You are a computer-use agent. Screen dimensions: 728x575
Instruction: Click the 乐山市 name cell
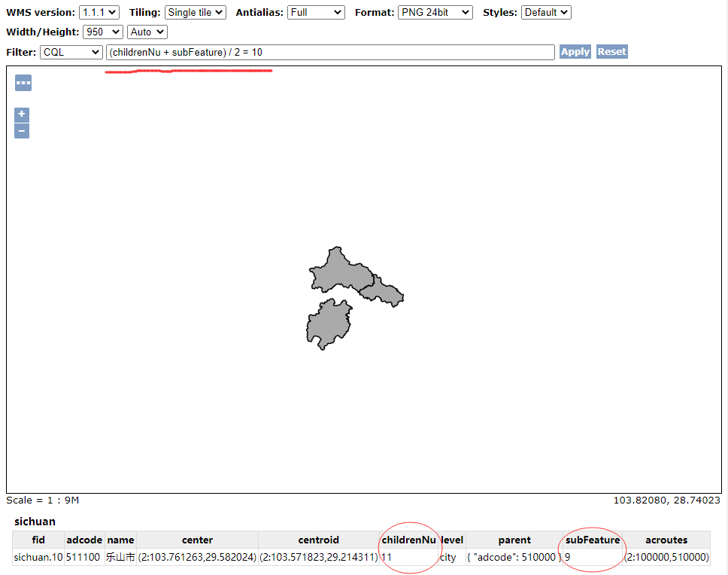pos(120,557)
